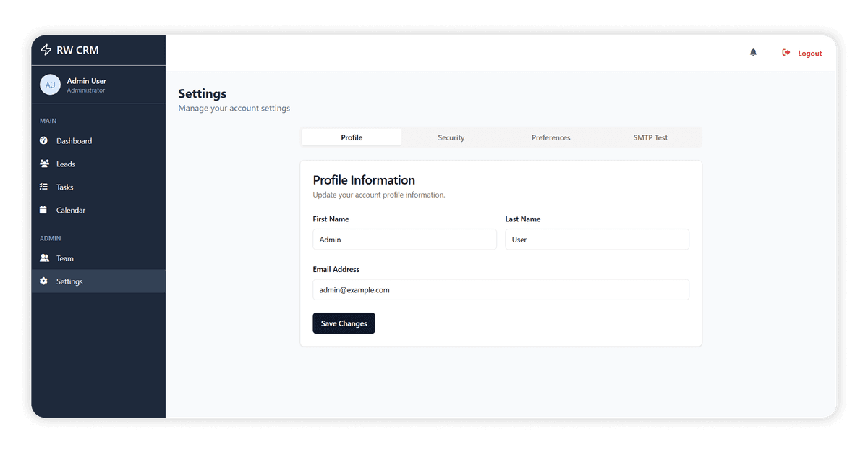This screenshot has height=453, width=868.
Task: Click the Email Address label
Action: pos(336,269)
